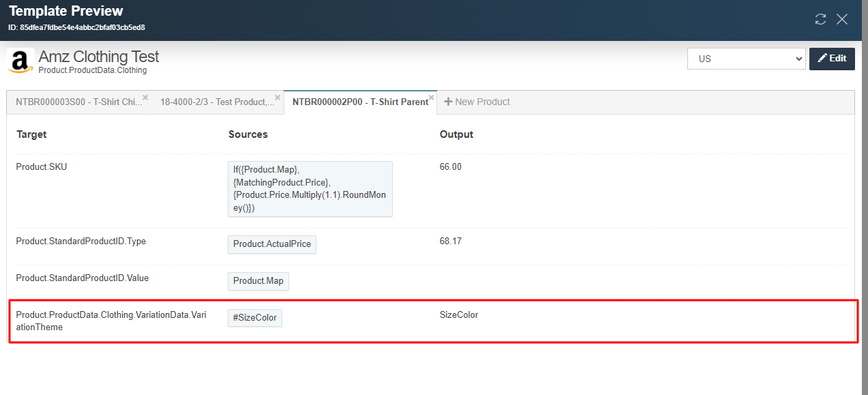Click the SizeColor output value
The width and height of the screenshot is (868, 395).
(458, 315)
